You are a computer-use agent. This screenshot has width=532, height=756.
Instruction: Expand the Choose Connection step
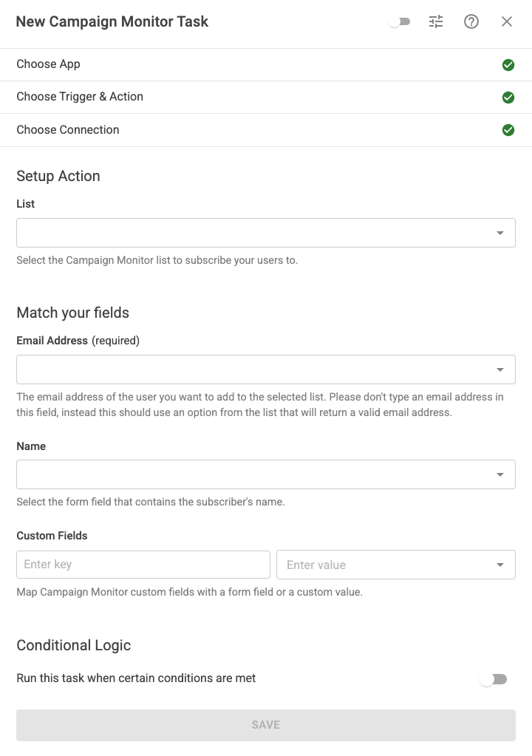coord(266,130)
